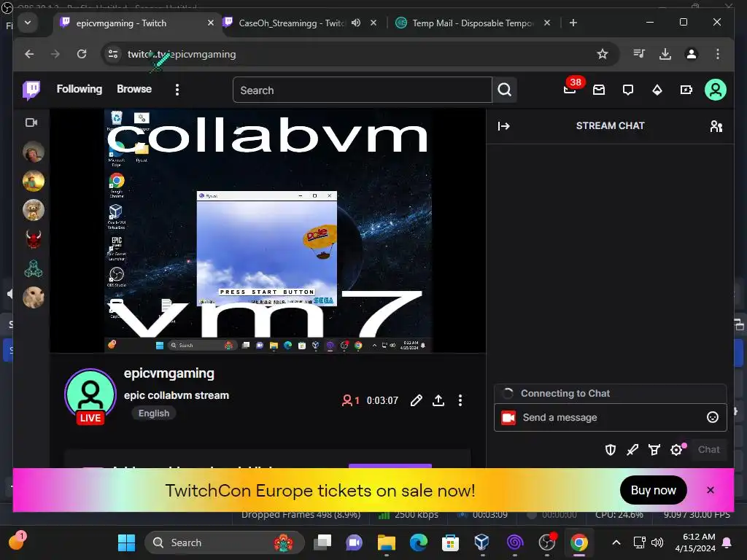Open Whispers speech bubble icon
This screenshot has width=747, height=560.
pyautogui.click(x=628, y=90)
